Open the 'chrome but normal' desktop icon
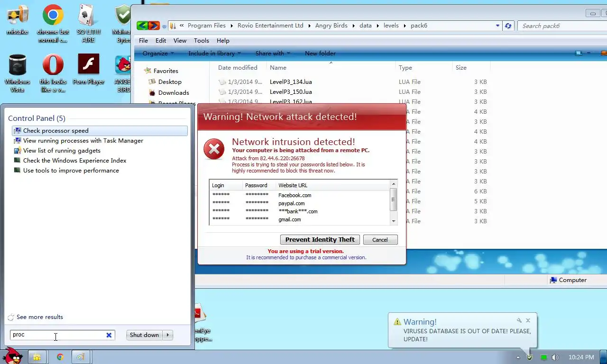This screenshot has height=364, width=607. [x=53, y=24]
